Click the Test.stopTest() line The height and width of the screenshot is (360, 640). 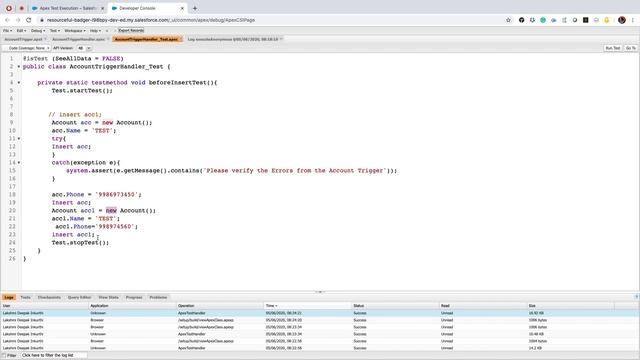[x=80, y=242]
